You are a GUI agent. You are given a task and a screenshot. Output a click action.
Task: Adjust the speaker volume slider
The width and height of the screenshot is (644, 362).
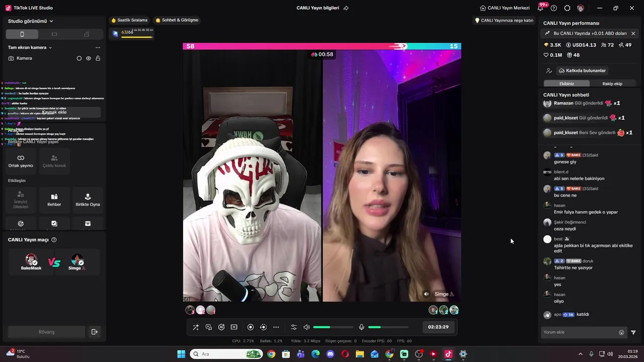coord(333,327)
